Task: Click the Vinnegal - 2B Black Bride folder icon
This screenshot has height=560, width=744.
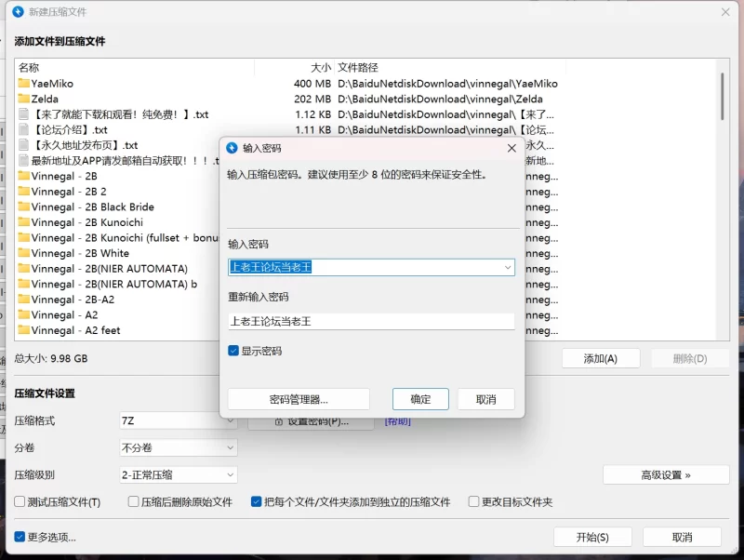Action: (24, 207)
